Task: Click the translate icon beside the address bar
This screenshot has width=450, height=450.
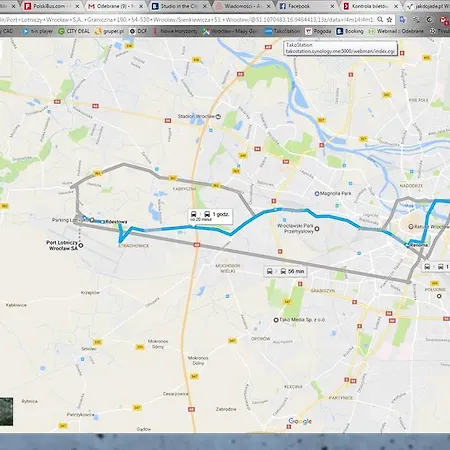Action: click(403, 20)
